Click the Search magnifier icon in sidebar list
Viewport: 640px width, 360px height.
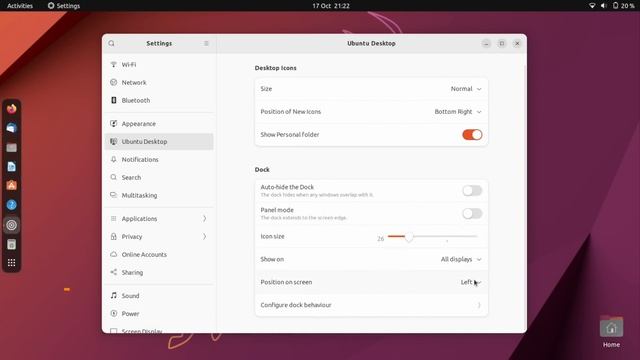[113, 178]
